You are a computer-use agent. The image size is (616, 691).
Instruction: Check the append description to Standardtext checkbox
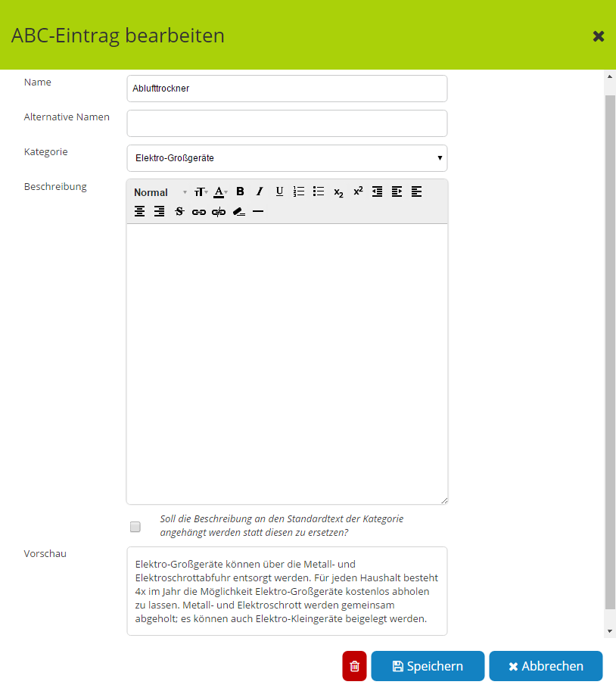[x=135, y=527]
